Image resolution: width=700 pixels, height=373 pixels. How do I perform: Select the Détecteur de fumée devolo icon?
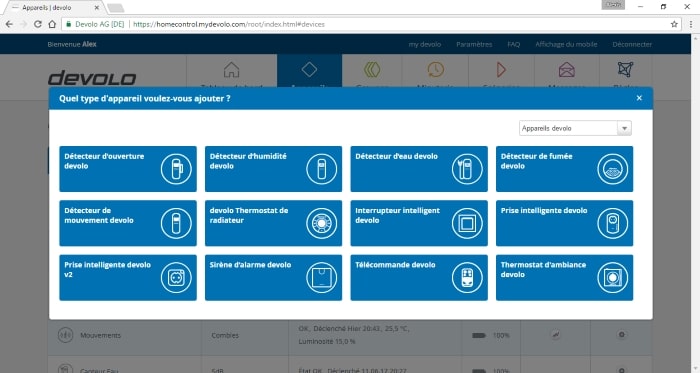click(612, 169)
